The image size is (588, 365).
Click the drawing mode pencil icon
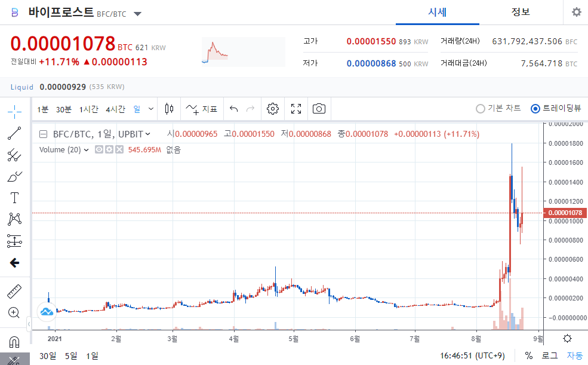point(14,360)
